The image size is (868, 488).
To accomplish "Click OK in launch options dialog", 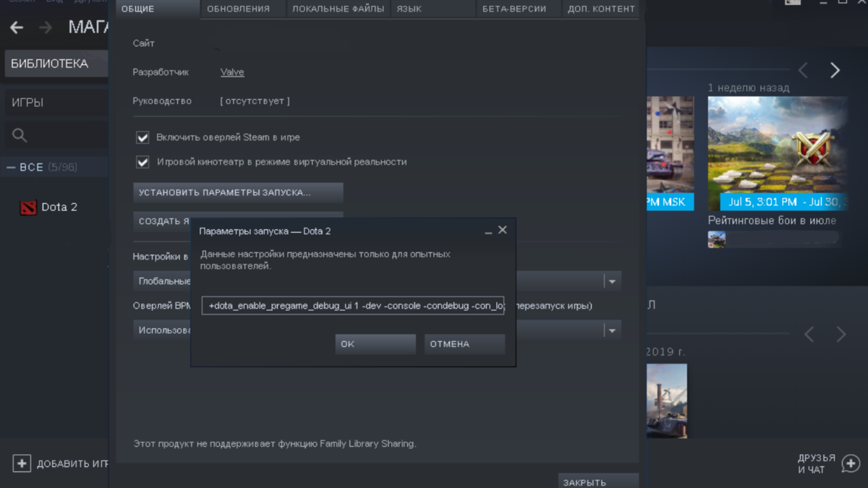I will pos(375,344).
